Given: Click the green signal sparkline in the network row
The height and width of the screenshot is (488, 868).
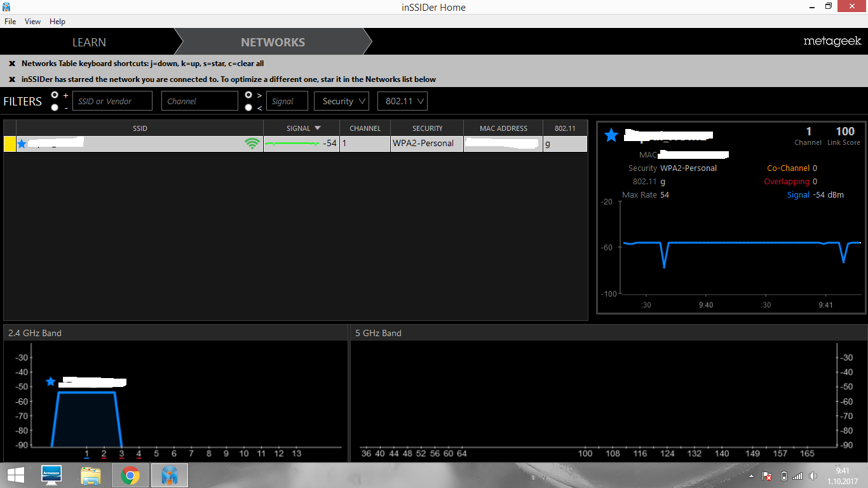Looking at the screenshot, I should click(x=292, y=144).
